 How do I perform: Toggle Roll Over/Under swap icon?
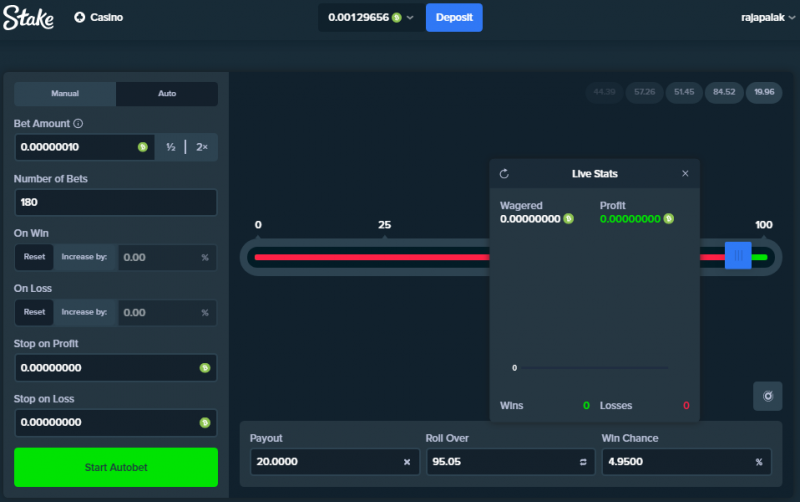pos(583,462)
